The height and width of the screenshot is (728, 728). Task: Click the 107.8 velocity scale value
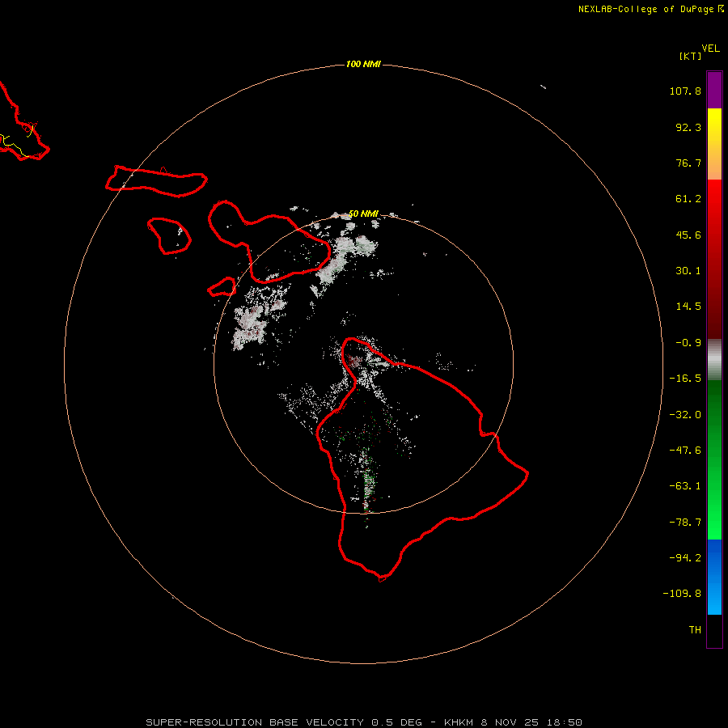(x=685, y=91)
